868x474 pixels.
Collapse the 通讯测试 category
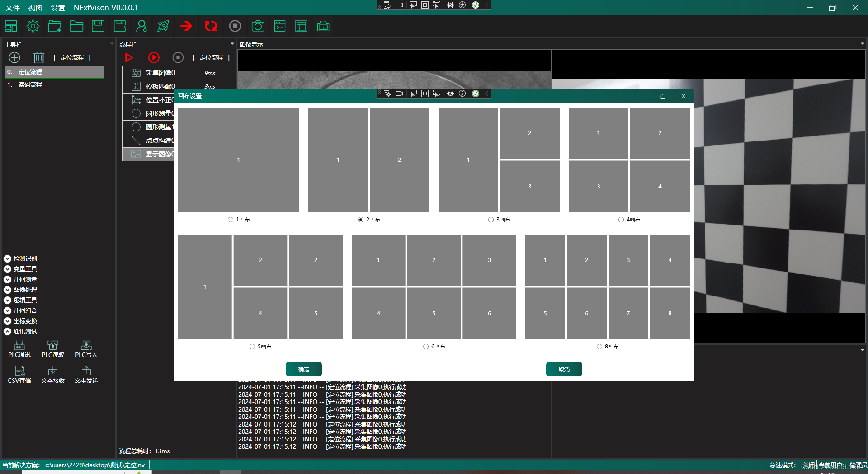[x=7, y=331]
